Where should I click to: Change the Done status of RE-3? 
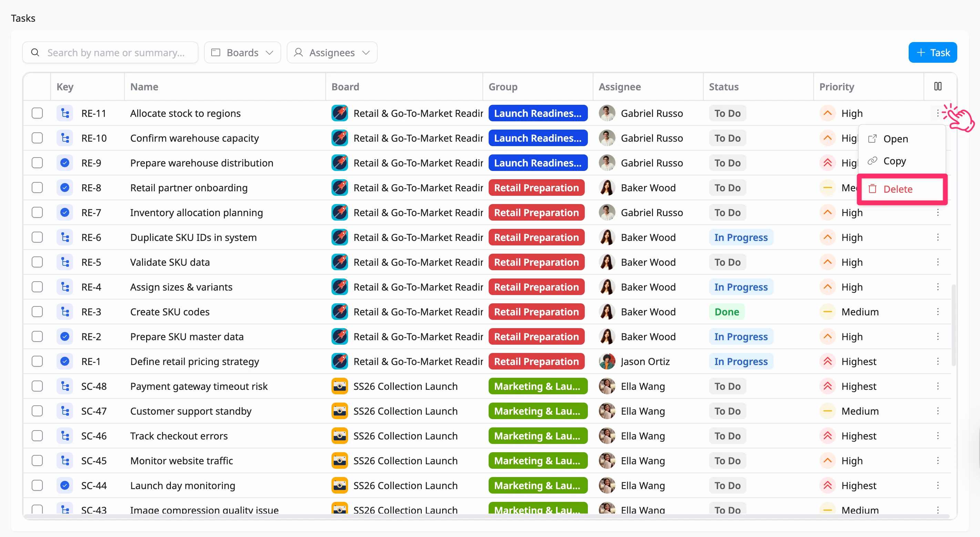pos(727,312)
